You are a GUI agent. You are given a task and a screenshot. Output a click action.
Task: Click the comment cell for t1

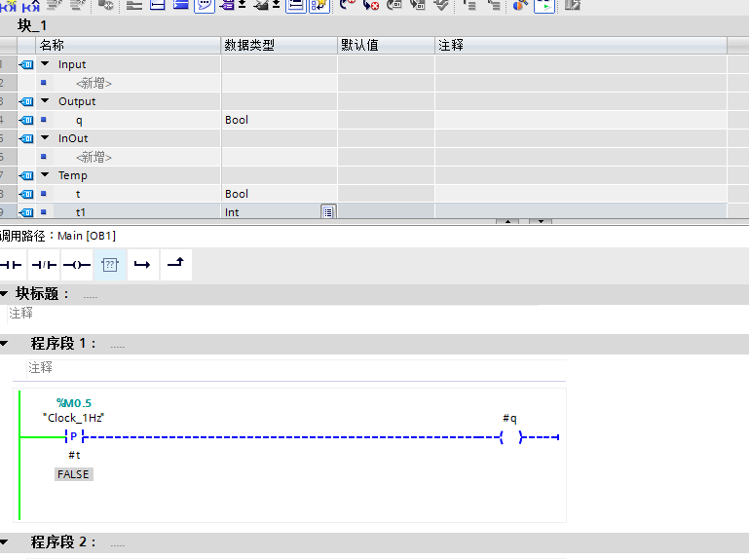pos(581,212)
